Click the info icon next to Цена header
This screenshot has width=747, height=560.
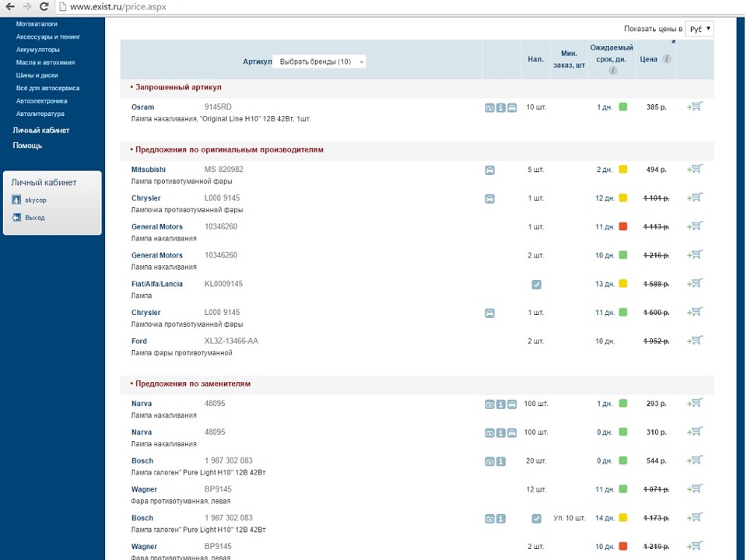tap(667, 59)
